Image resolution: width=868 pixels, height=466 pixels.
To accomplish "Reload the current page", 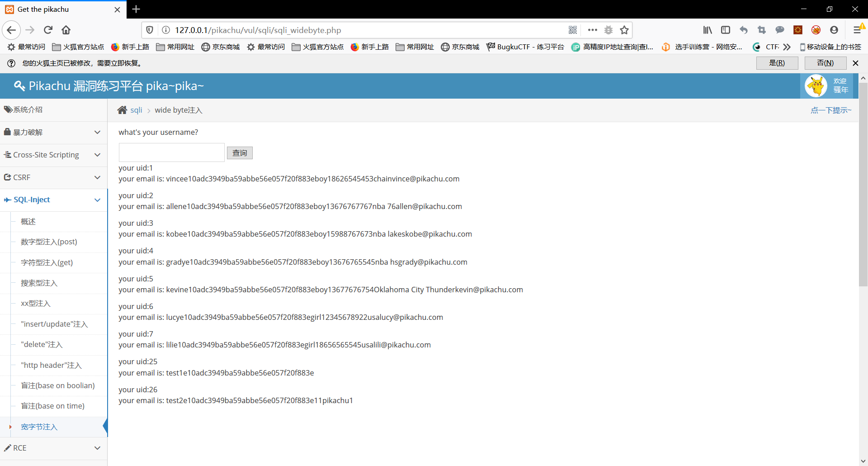I will point(48,30).
